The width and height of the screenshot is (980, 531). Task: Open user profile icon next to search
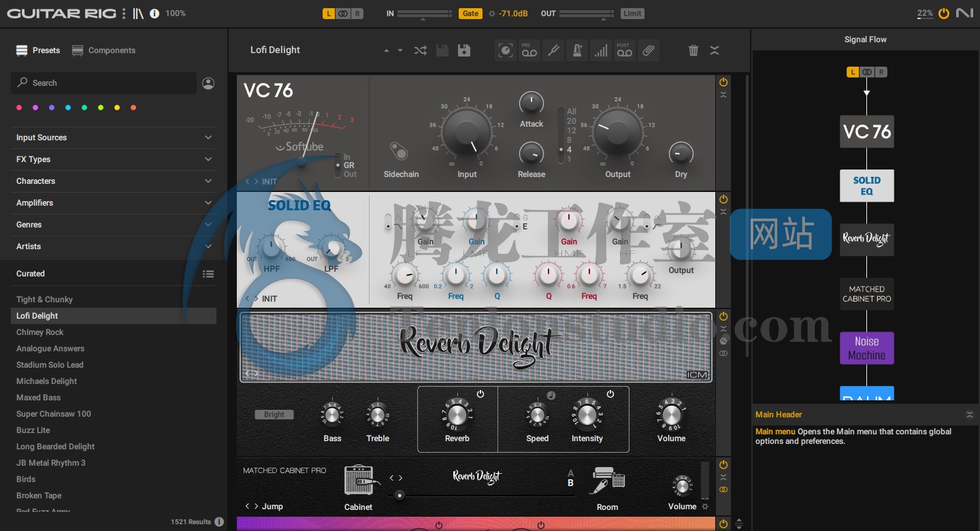tap(208, 83)
